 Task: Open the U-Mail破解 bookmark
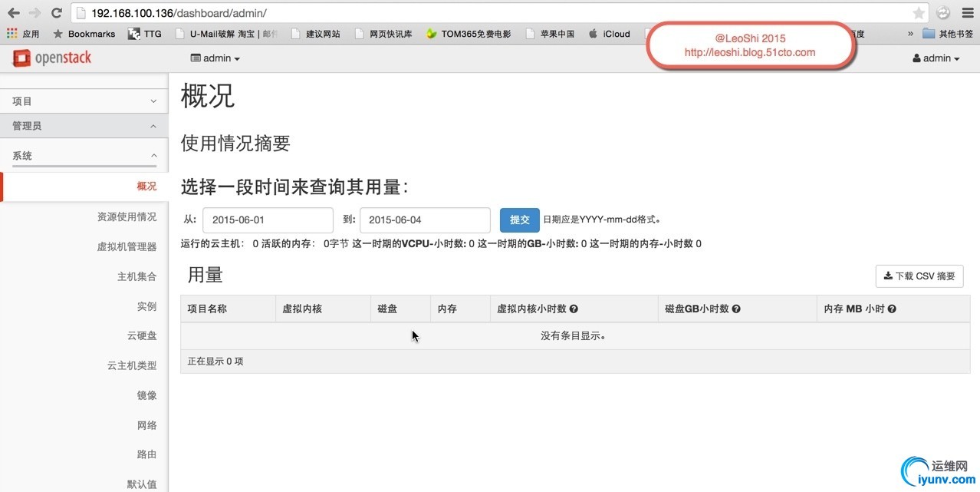click(x=226, y=34)
